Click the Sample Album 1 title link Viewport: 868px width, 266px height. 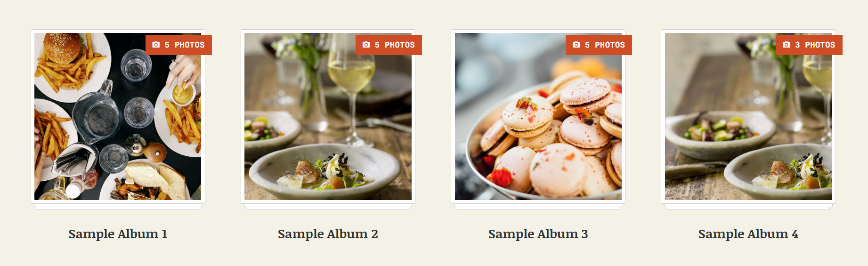(x=118, y=234)
